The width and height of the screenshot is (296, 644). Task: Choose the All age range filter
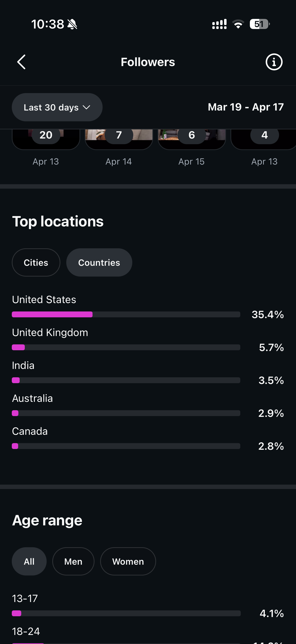click(29, 561)
